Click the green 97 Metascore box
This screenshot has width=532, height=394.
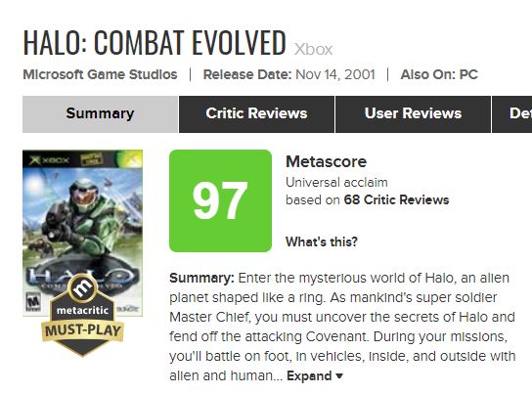(x=221, y=200)
